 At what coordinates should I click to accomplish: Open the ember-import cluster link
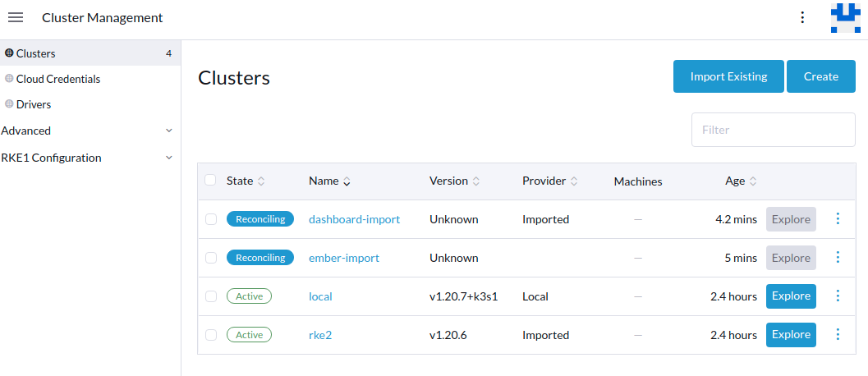coord(344,258)
